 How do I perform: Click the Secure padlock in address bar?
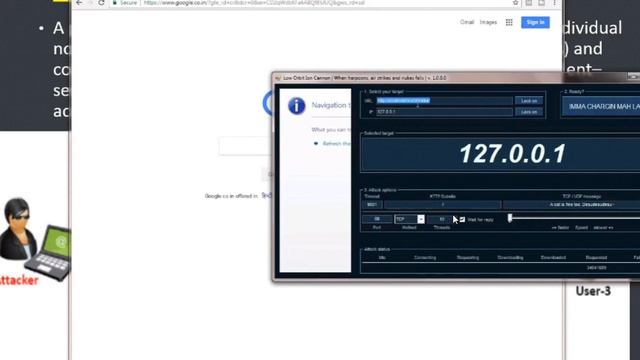click(x=115, y=3)
